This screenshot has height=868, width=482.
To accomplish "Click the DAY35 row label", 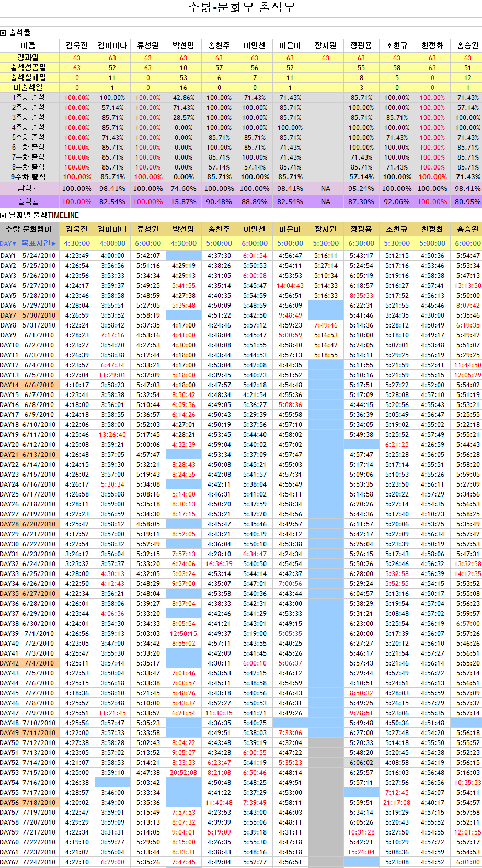I will [9, 594].
